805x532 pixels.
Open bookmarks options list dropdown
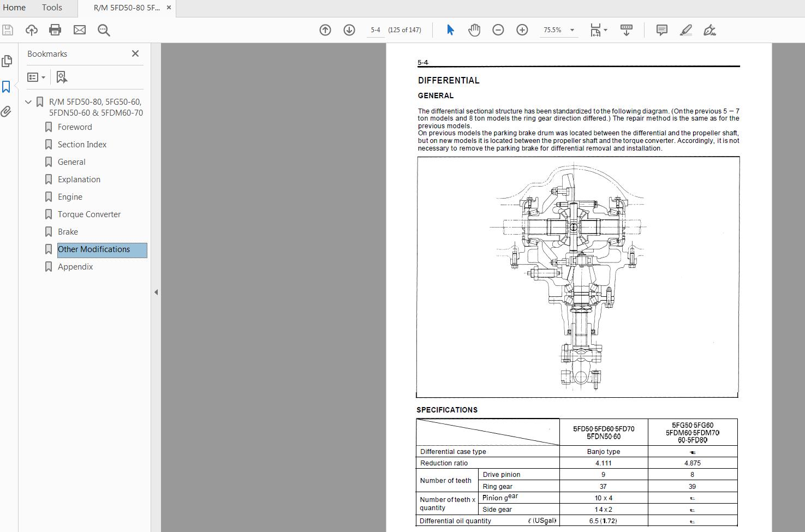click(36, 77)
